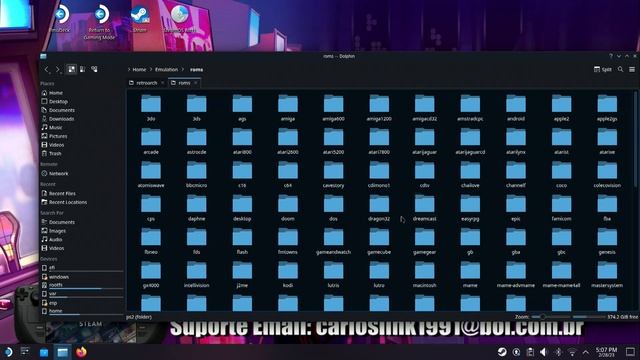Open the efi device in sidebar
The image size is (640, 360).
[82, 268]
